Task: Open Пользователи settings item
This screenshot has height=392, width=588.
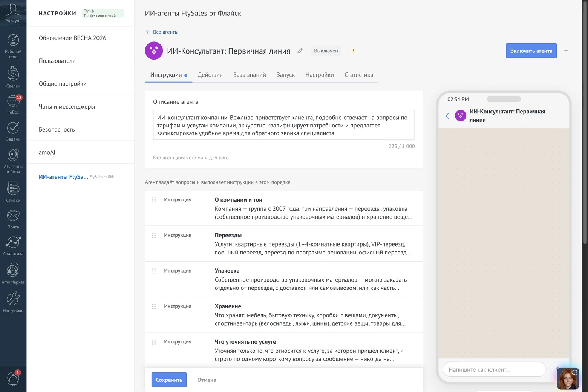Action: tap(80, 61)
